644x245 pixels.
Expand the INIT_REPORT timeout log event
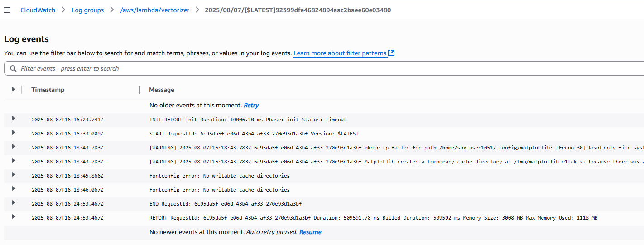pos(14,119)
